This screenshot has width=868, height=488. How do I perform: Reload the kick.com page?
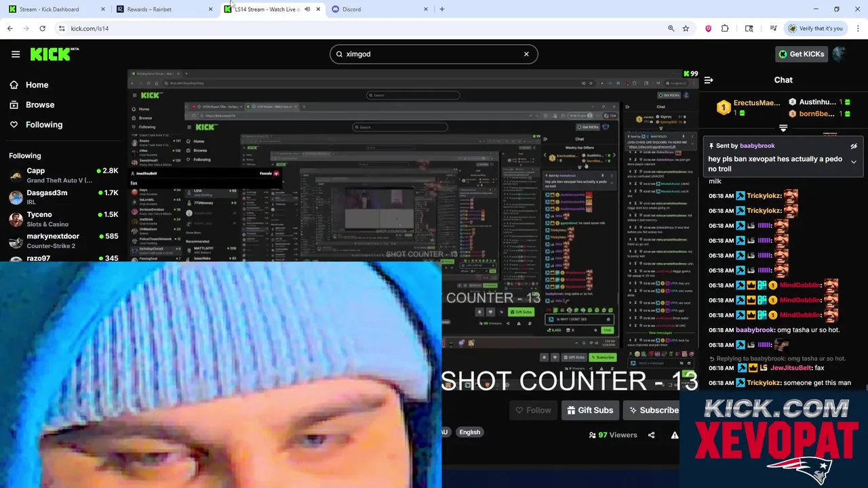pos(42,28)
